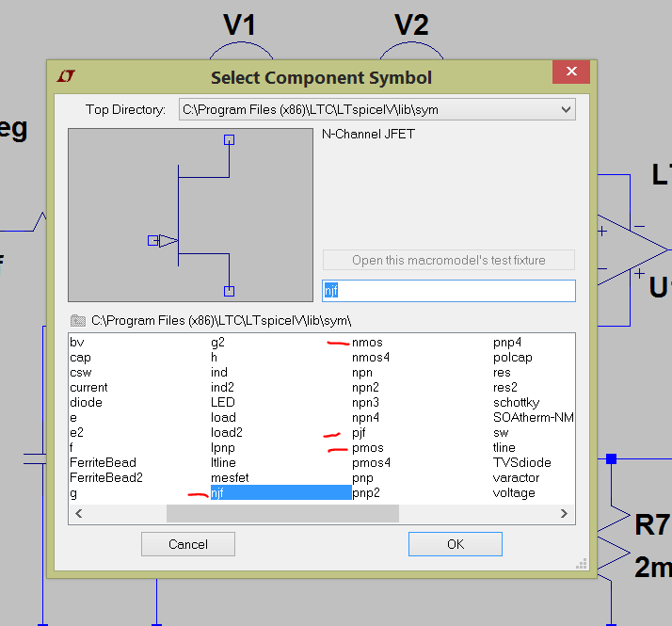Select the diode component

(87, 402)
